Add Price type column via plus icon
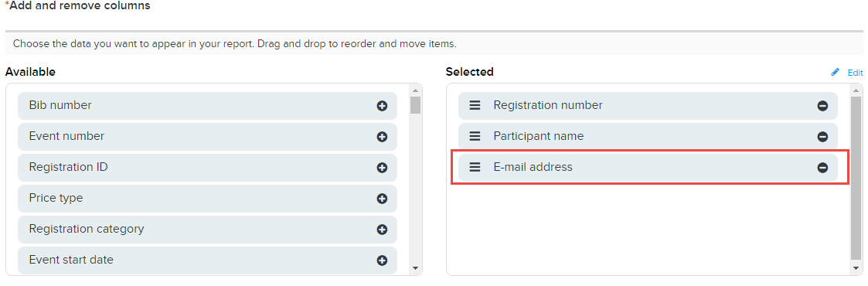Viewport: 868px width, 286px height. (382, 199)
